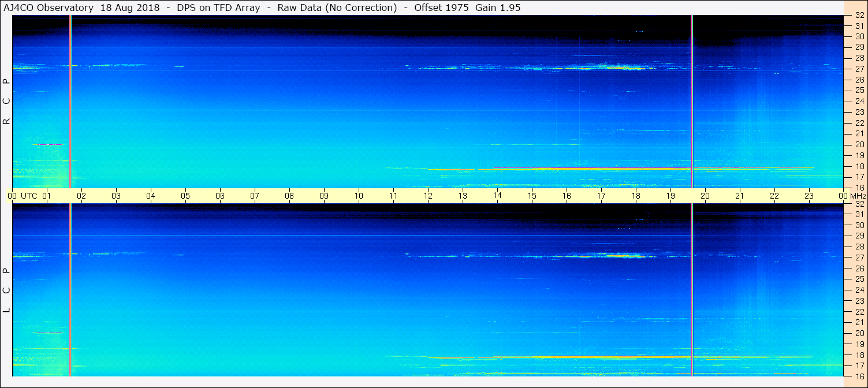Click the 27 MHz label in LCP panel
Screen dimensions: 868x388
point(859,258)
